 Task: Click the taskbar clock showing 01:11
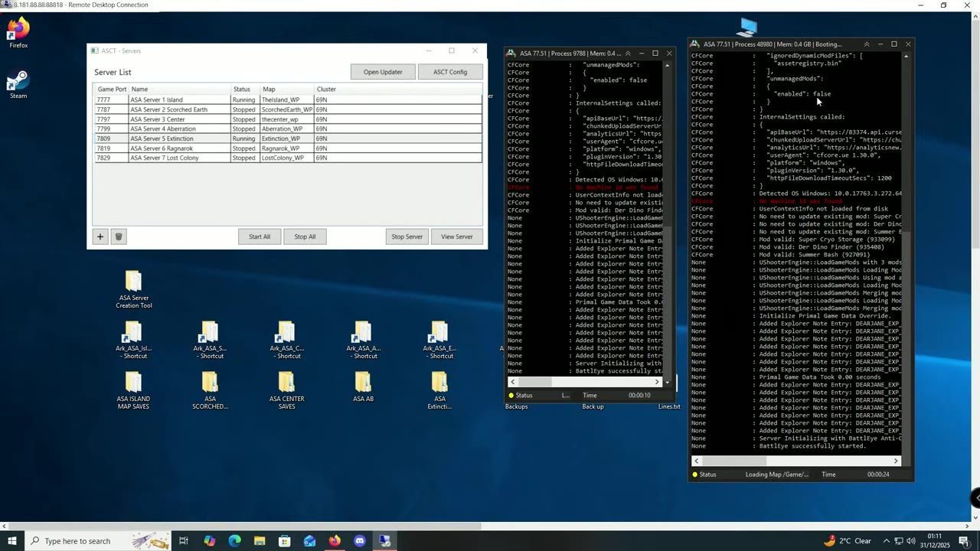point(934,541)
